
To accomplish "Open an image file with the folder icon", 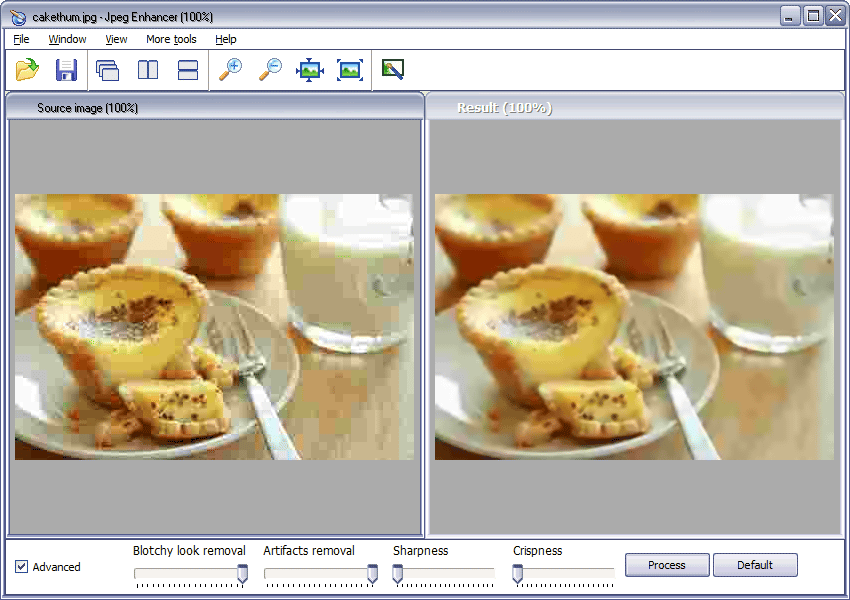I will click(27, 70).
